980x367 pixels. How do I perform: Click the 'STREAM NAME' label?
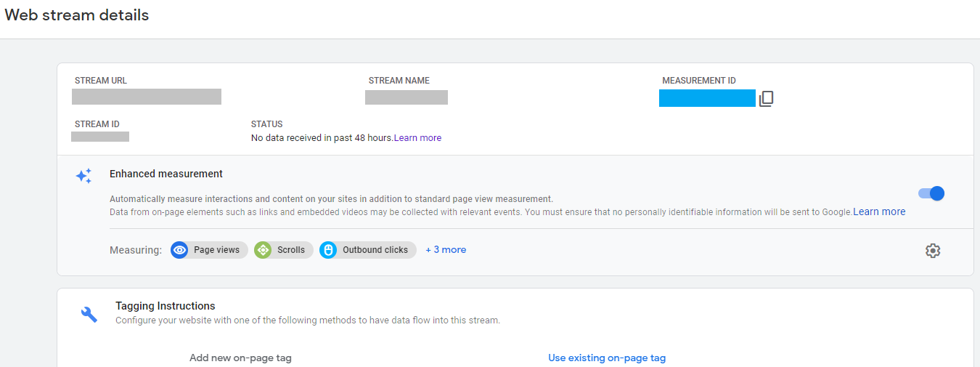[x=399, y=81]
